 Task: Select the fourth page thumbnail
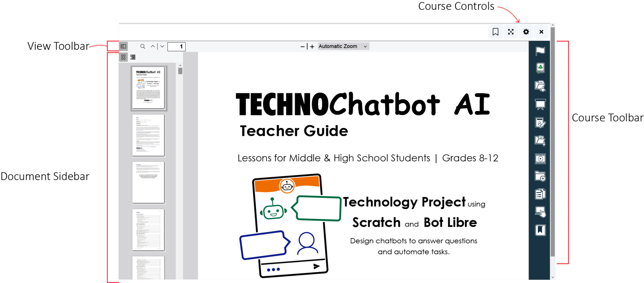[x=148, y=230]
